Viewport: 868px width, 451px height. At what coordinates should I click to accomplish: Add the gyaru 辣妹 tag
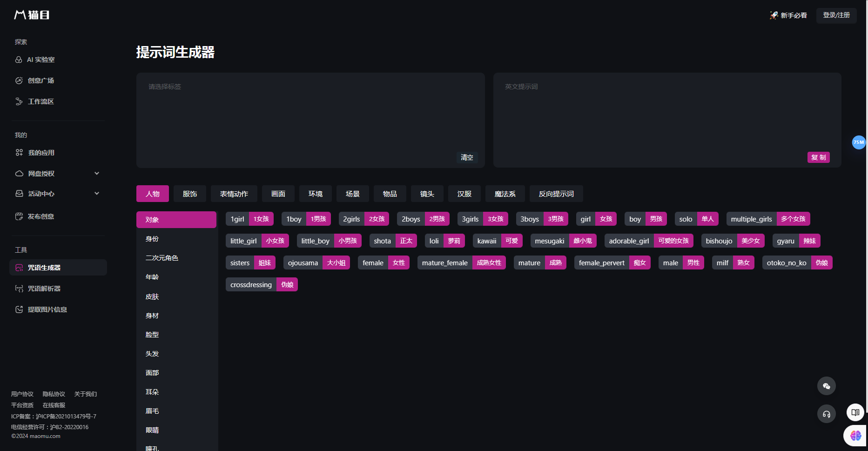coord(796,241)
